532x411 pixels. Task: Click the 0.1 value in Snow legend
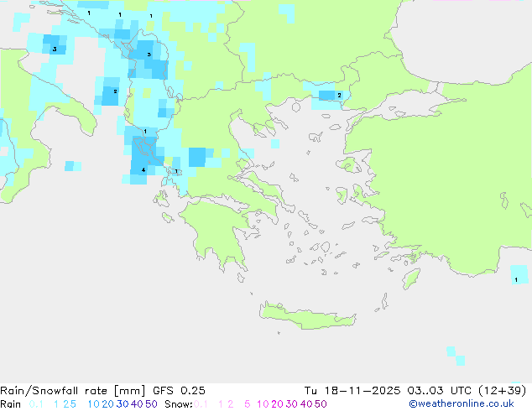point(201,404)
